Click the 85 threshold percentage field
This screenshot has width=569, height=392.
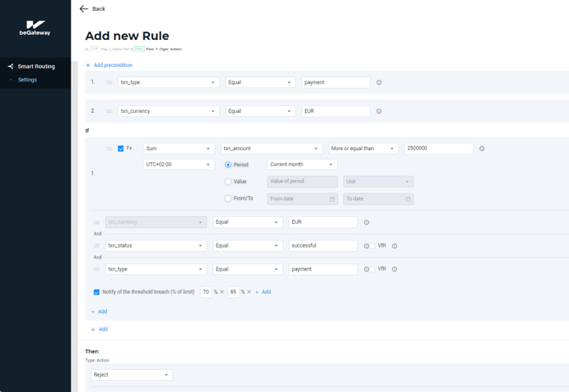point(234,292)
